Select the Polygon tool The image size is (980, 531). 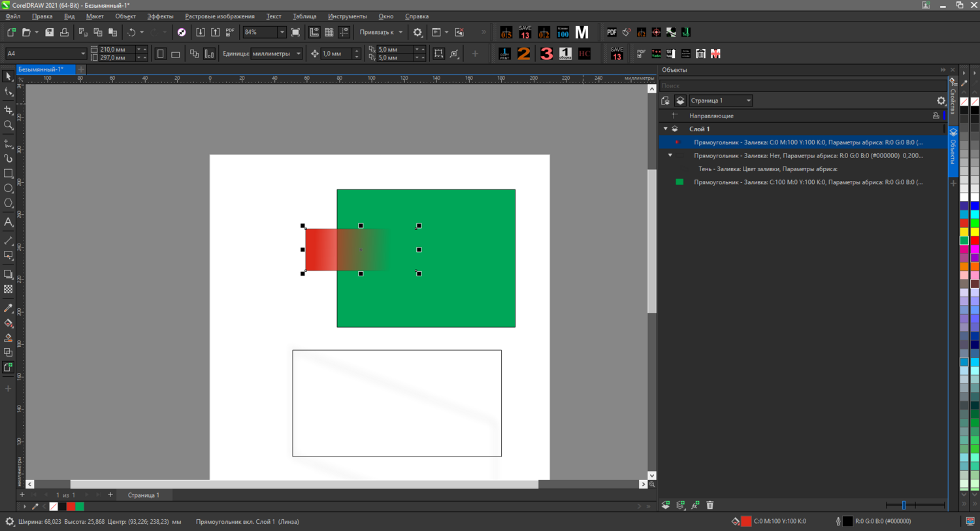click(x=8, y=204)
